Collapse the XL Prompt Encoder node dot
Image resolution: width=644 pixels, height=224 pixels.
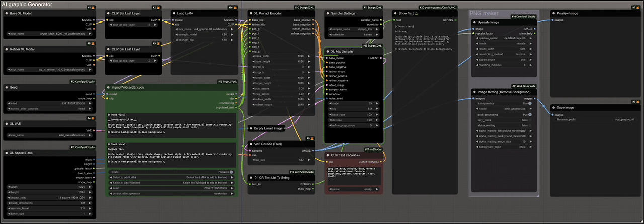(x=252, y=13)
